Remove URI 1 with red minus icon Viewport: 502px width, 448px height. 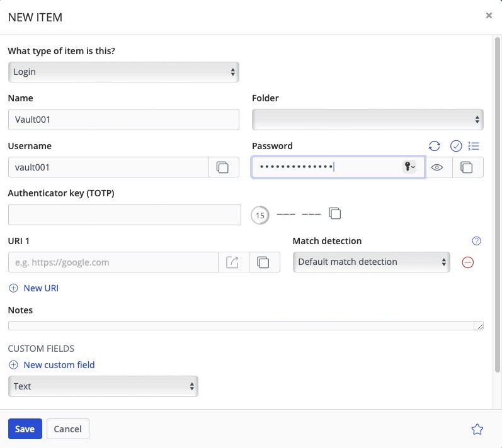(468, 262)
